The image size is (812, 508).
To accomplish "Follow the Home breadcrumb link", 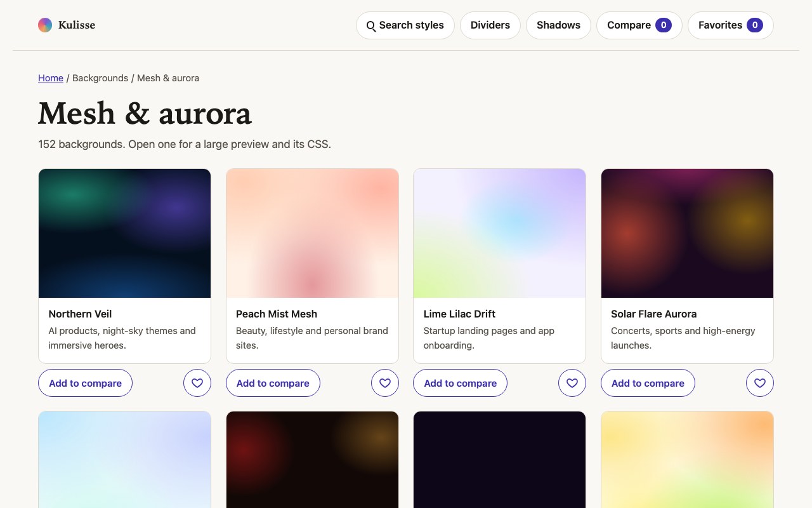I will point(51,78).
